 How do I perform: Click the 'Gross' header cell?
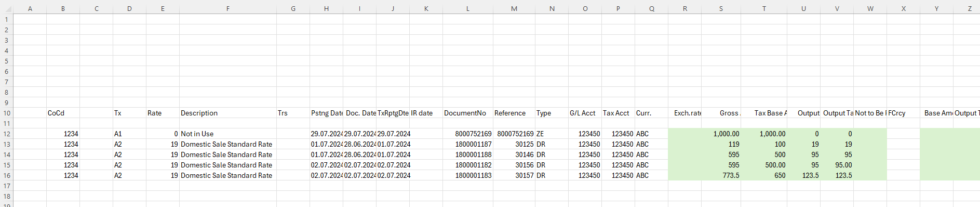pyautogui.click(x=721, y=113)
